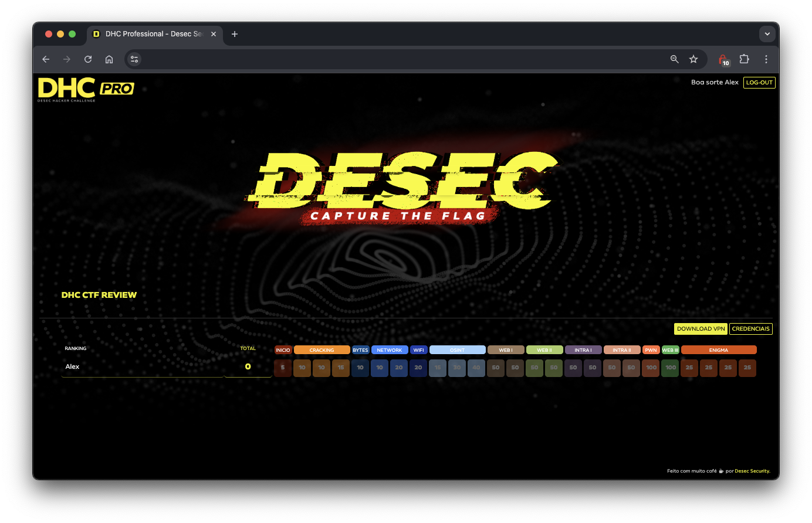Select the BYTES category label

(x=360, y=350)
